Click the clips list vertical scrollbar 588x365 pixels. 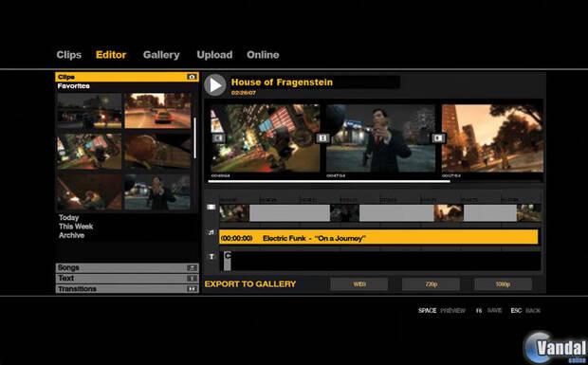click(194, 137)
